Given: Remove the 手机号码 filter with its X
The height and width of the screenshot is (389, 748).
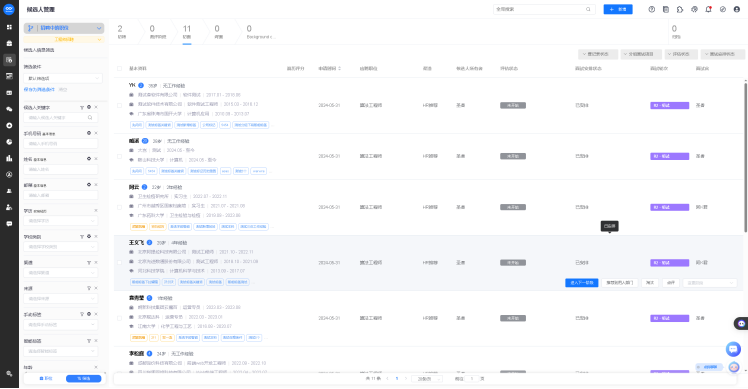Looking at the screenshot, I should click(x=96, y=133).
